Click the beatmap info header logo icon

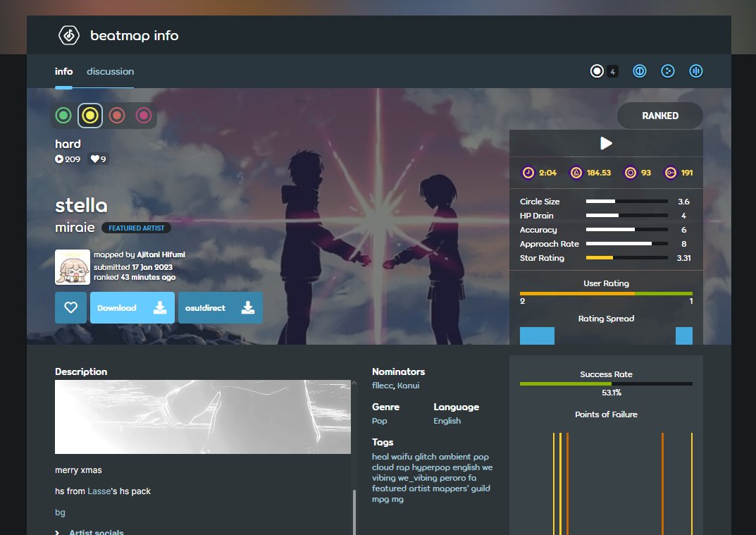point(69,35)
